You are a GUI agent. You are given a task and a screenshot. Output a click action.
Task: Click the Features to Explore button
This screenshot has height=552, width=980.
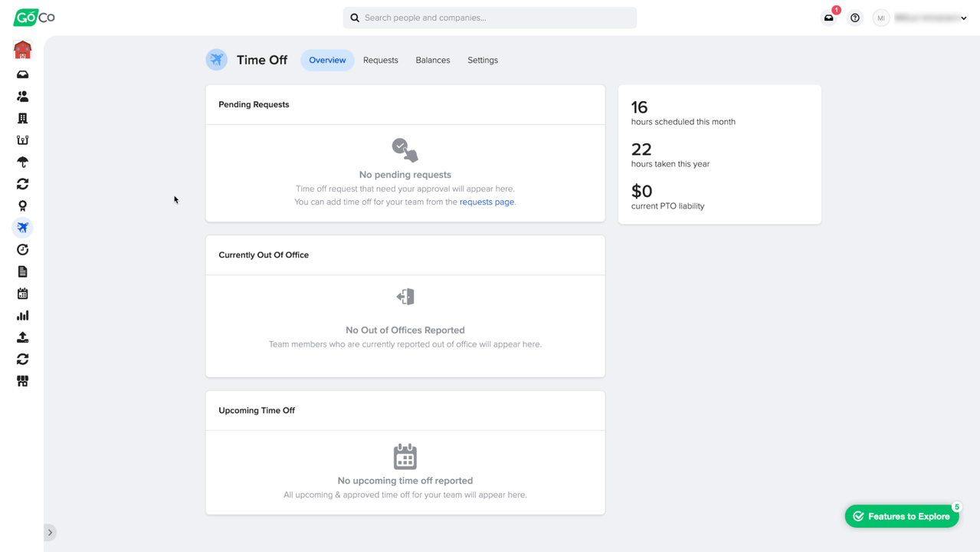(x=901, y=516)
